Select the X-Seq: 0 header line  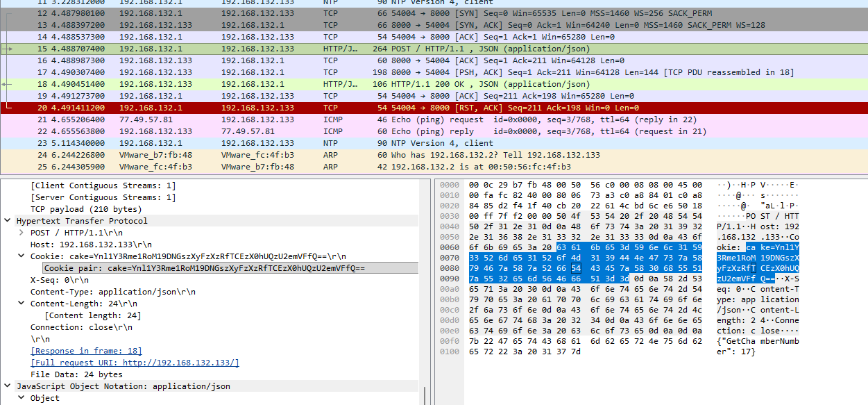click(x=61, y=280)
